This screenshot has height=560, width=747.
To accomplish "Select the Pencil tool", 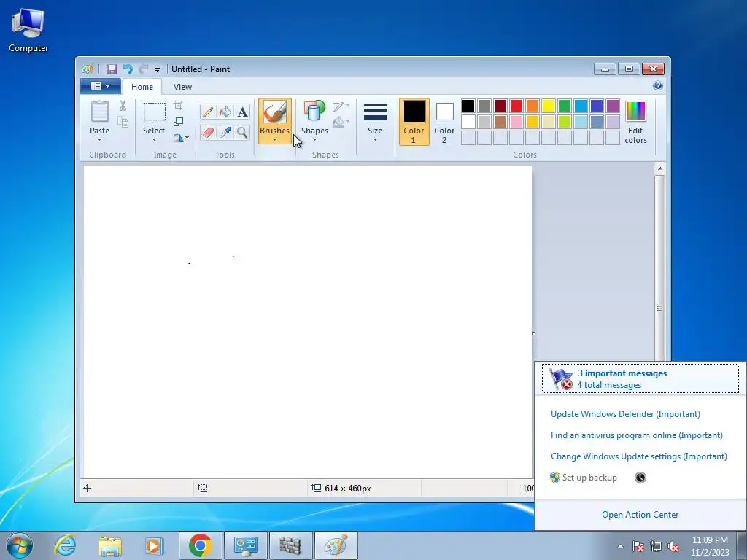I will coord(208,112).
